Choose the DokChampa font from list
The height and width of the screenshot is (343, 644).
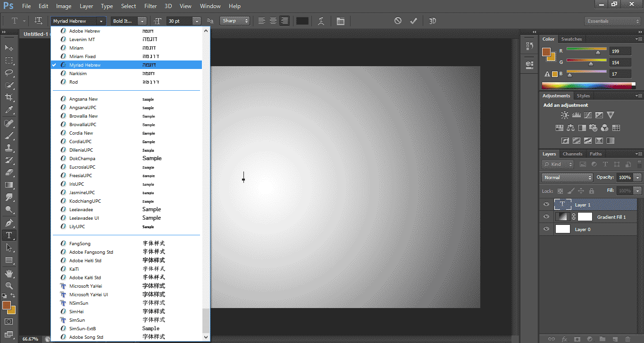[82, 159]
